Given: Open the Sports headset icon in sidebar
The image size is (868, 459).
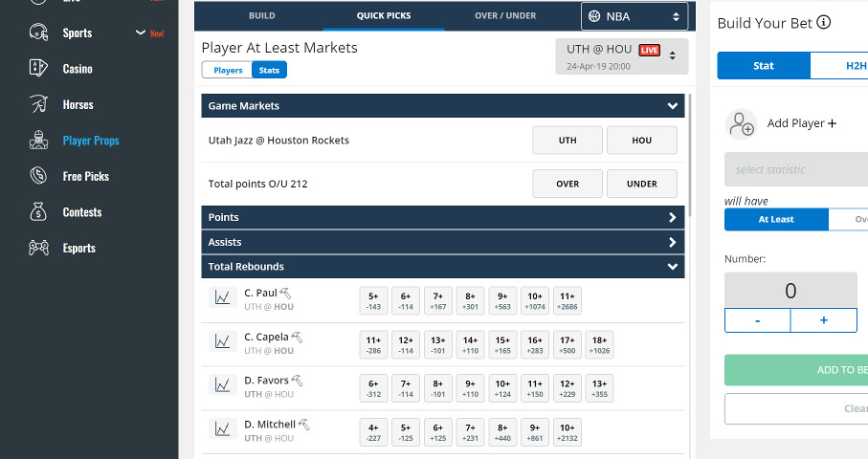Looking at the screenshot, I should tap(38, 33).
